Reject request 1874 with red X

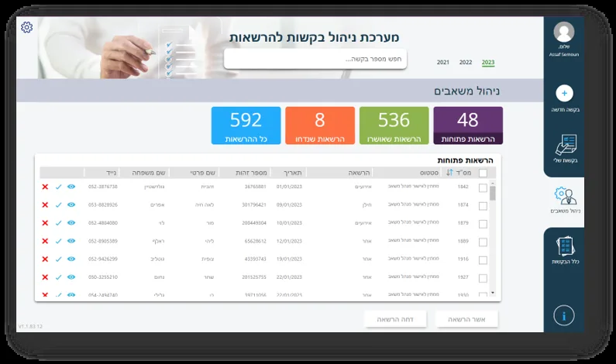click(45, 205)
